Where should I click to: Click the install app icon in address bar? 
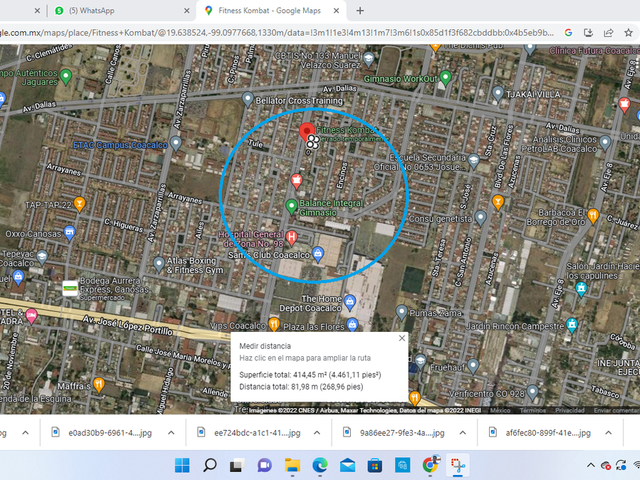pyautogui.click(x=588, y=33)
